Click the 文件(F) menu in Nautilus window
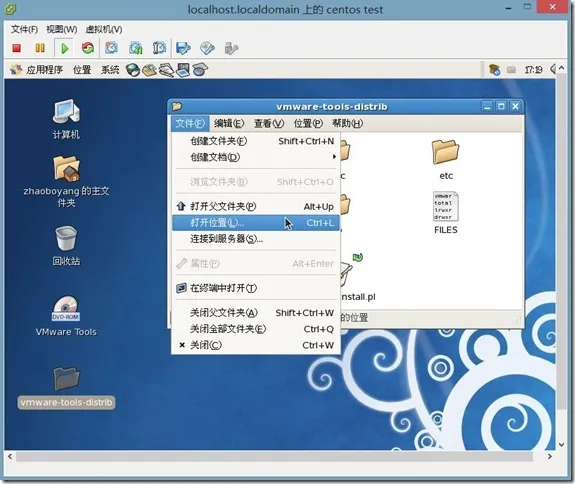Image resolution: width=575 pixels, height=484 pixels. (190, 124)
